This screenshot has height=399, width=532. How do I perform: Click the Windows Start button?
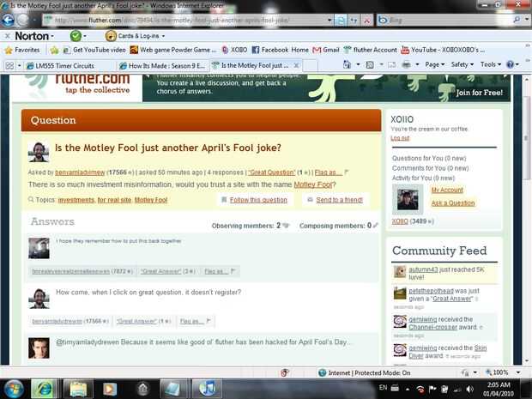(x=13, y=389)
